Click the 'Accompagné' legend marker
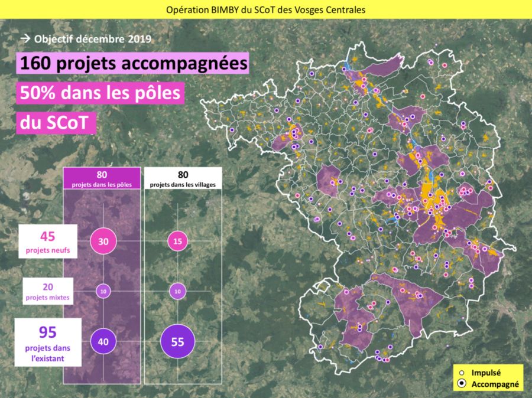The image size is (532, 398). pyautogui.click(x=462, y=384)
